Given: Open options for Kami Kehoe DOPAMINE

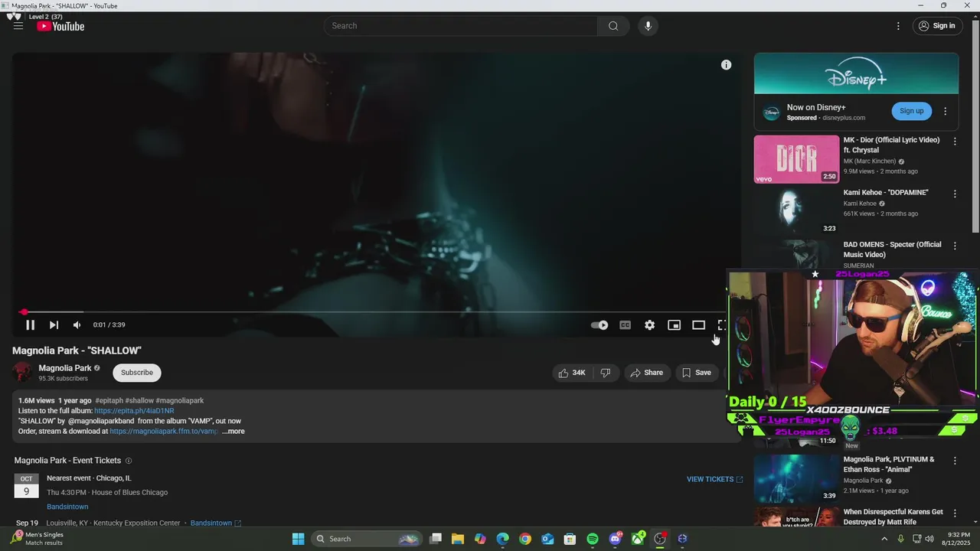Looking at the screenshot, I should click(955, 194).
